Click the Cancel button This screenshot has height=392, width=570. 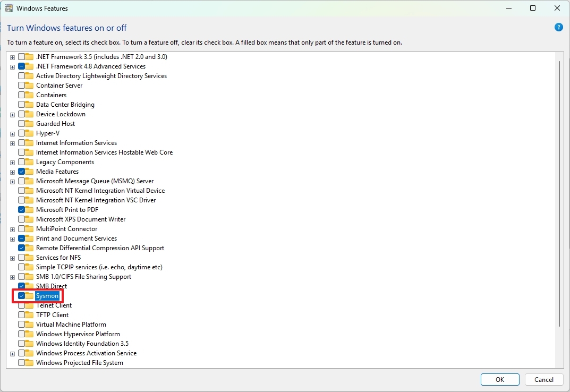544,379
